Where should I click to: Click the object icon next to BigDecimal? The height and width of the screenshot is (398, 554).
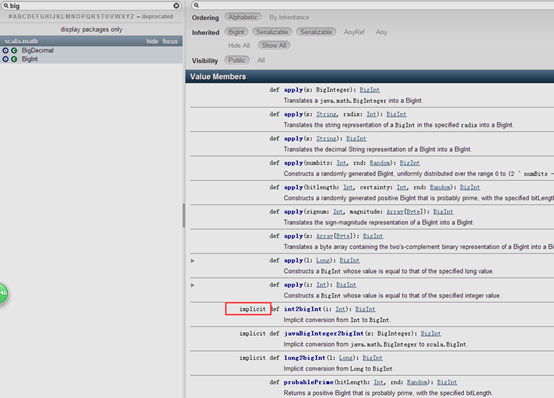(5, 51)
